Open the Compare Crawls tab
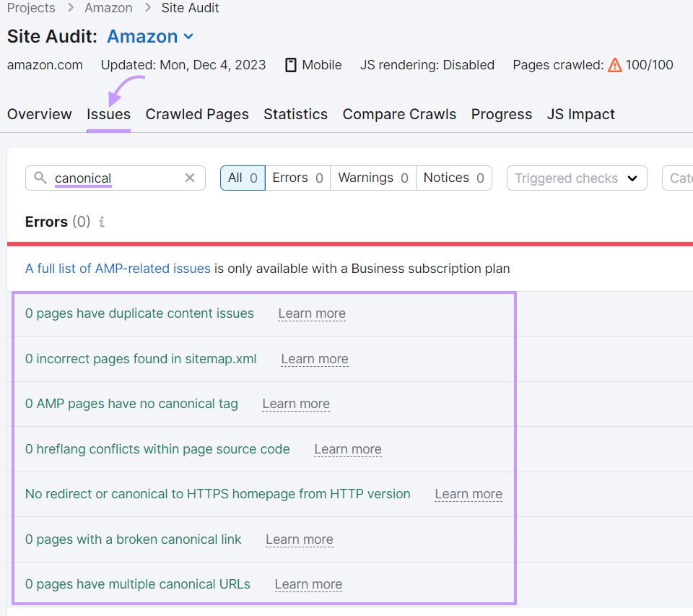The image size is (693, 616). [x=399, y=114]
